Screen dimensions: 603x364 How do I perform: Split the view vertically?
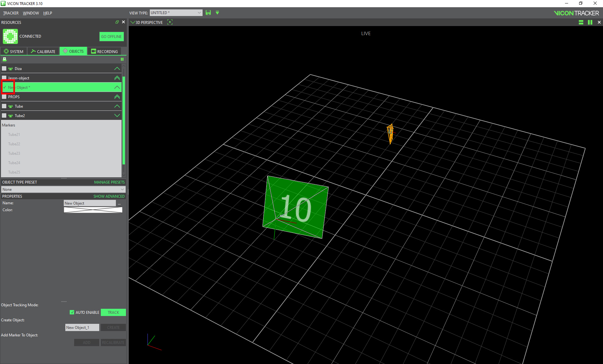590,22
